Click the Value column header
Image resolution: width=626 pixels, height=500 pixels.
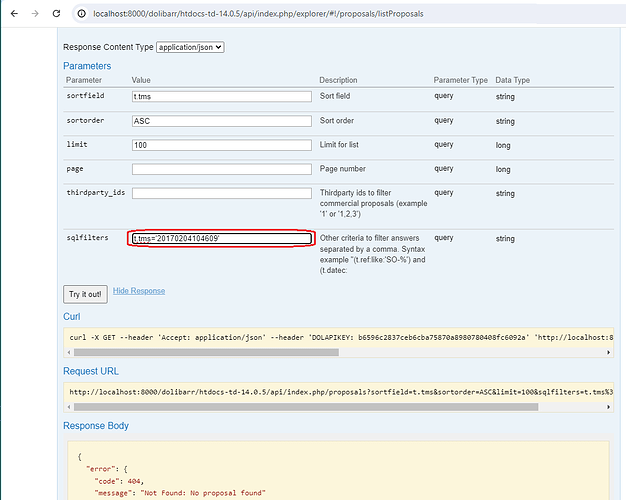point(141,80)
